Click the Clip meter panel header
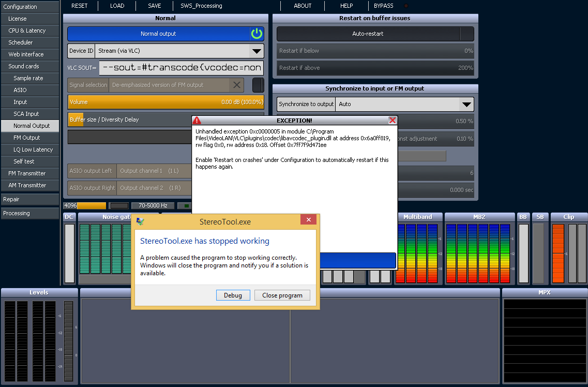The width and height of the screenshot is (588, 387). click(x=569, y=217)
